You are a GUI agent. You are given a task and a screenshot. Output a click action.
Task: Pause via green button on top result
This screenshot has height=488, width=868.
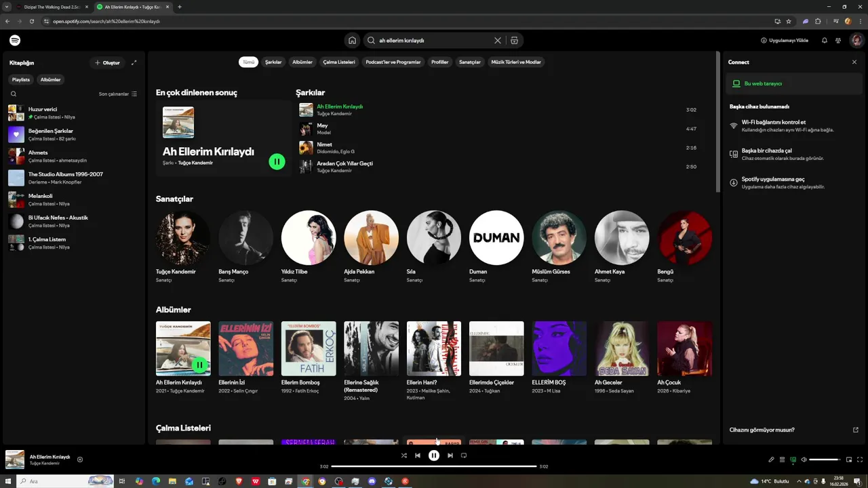pos(277,161)
